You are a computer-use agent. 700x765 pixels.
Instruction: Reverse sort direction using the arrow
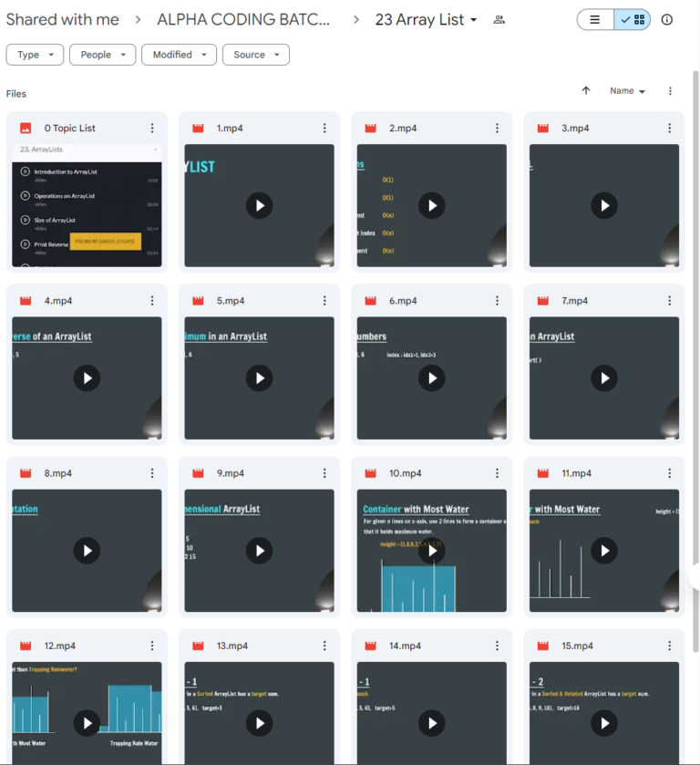pos(586,91)
